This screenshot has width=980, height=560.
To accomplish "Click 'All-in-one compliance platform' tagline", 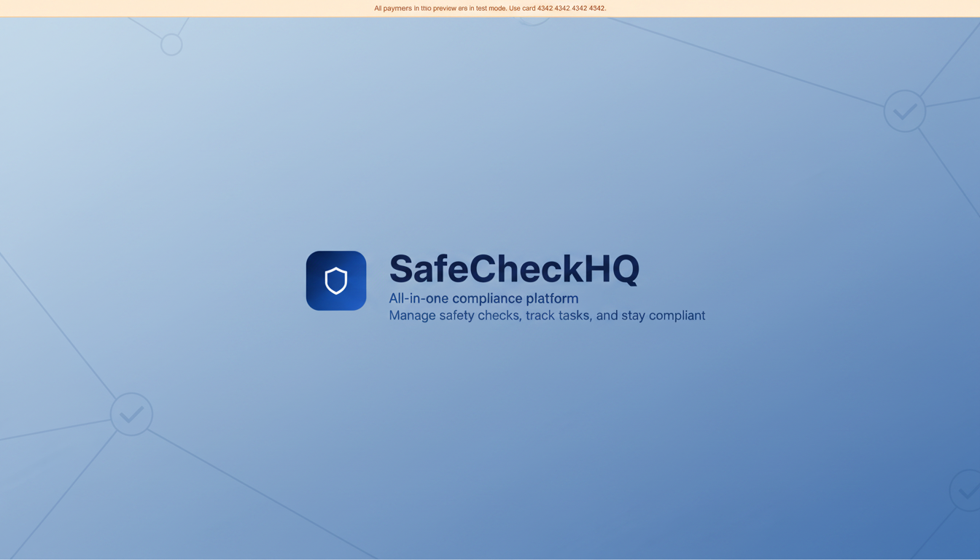I will pos(483,298).
